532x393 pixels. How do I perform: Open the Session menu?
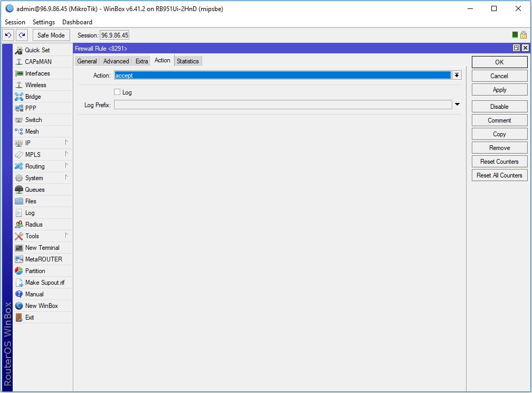point(15,22)
